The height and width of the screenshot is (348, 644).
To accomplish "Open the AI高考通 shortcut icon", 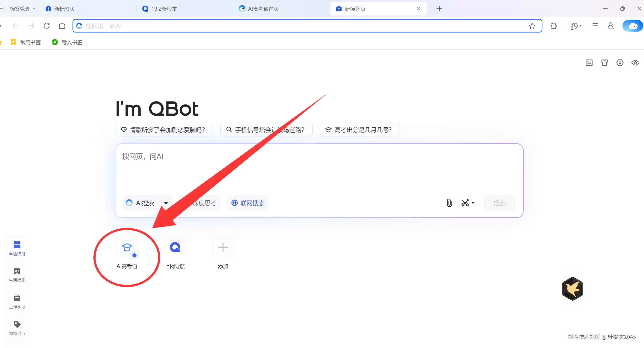I will [127, 248].
